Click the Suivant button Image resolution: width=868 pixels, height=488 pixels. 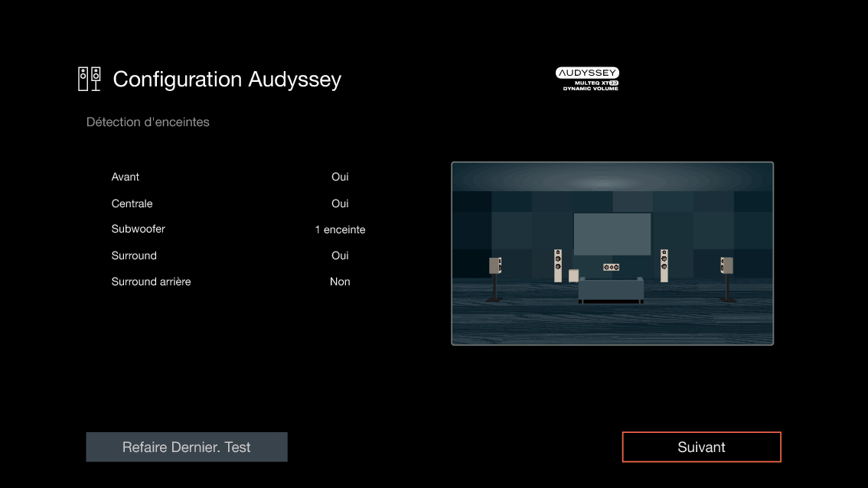click(x=701, y=447)
